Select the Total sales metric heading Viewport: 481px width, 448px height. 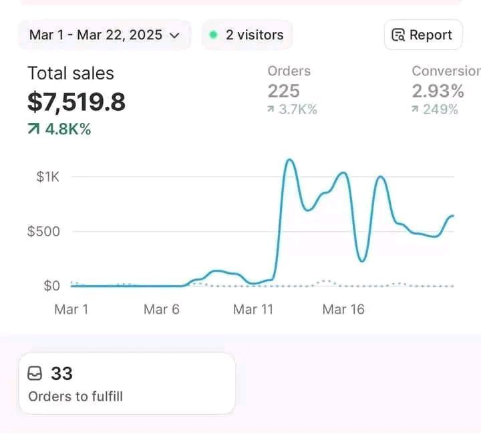pyautogui.click(x=71, y=73)
